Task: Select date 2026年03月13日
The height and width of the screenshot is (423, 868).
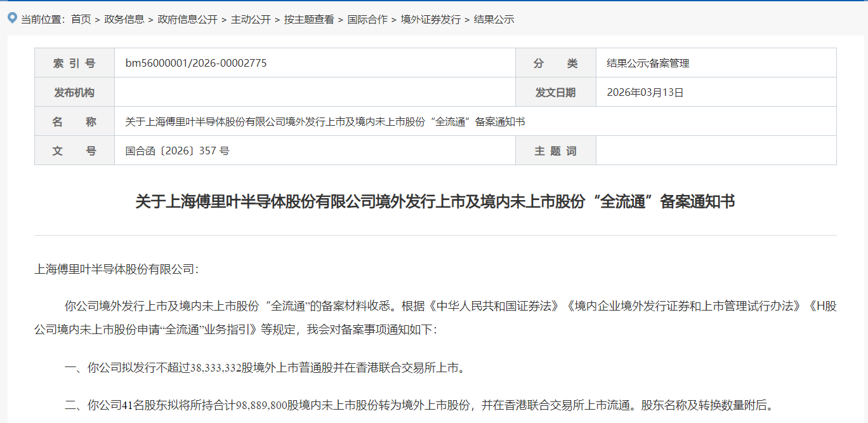Action: coord(645,92)
